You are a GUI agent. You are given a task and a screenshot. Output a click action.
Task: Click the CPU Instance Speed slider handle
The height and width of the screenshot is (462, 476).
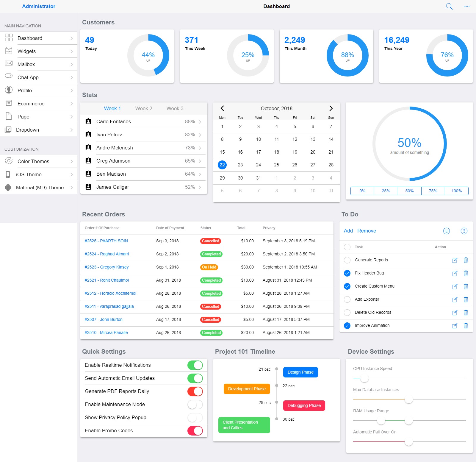(x=364, y=378)
